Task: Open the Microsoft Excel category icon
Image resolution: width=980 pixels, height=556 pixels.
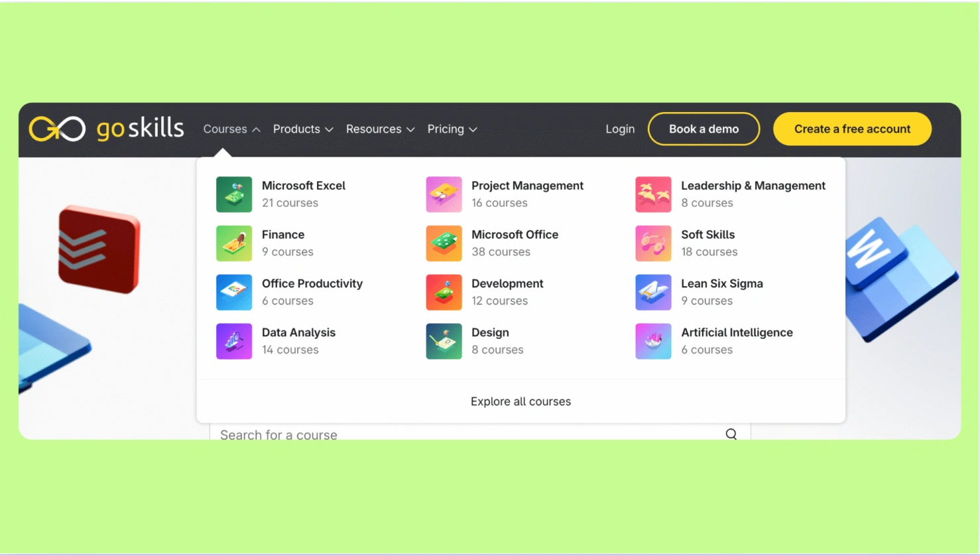Action: 234,194
